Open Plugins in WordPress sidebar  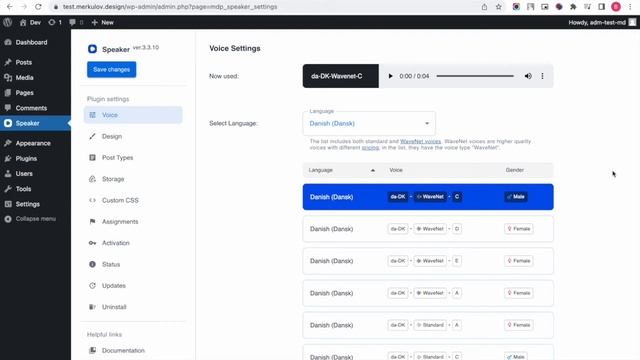[36, 158]
